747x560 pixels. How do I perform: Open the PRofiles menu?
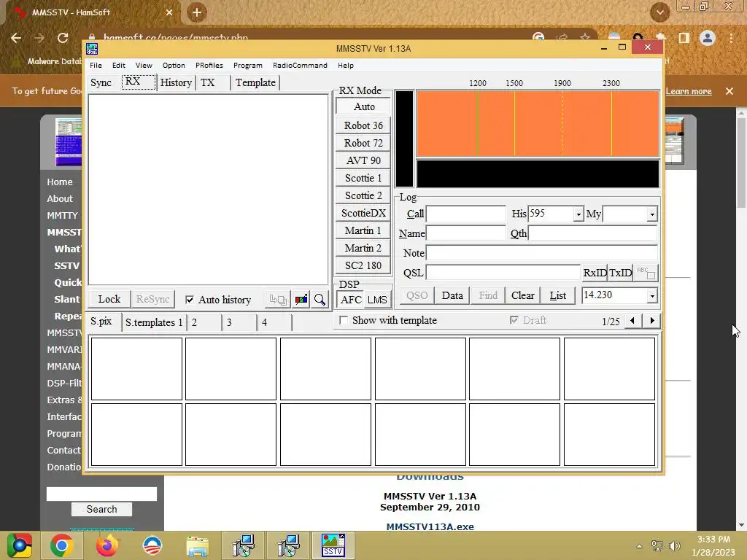click(209, 65)
